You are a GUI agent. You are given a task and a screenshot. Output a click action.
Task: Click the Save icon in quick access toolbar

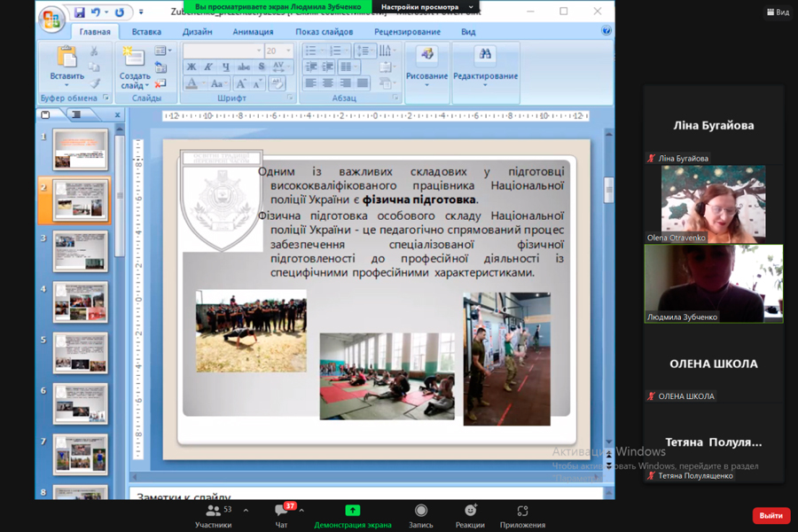(x=79, y=12)
